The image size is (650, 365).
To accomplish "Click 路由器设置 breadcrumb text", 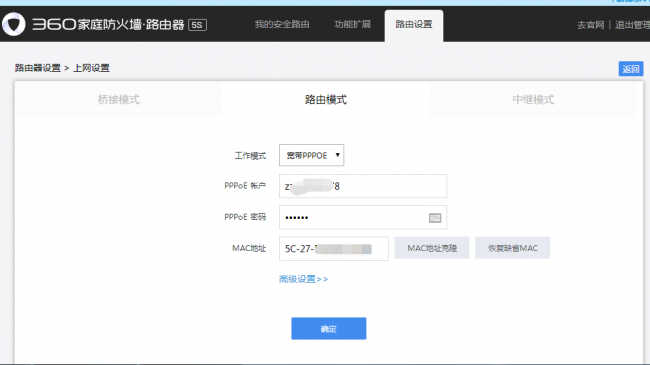I will pyautogui.click(x=38, y=68).
